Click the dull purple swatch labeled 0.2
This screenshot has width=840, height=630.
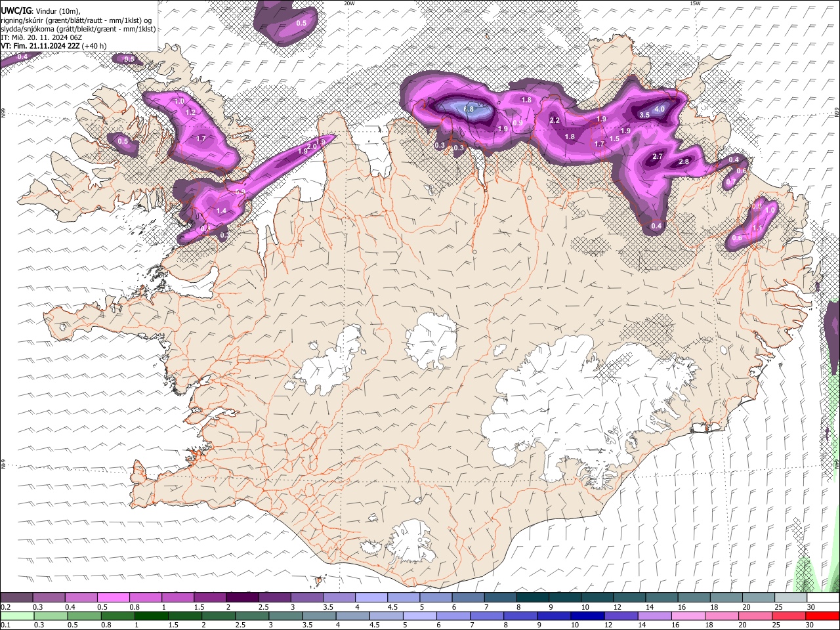point(17,598)
